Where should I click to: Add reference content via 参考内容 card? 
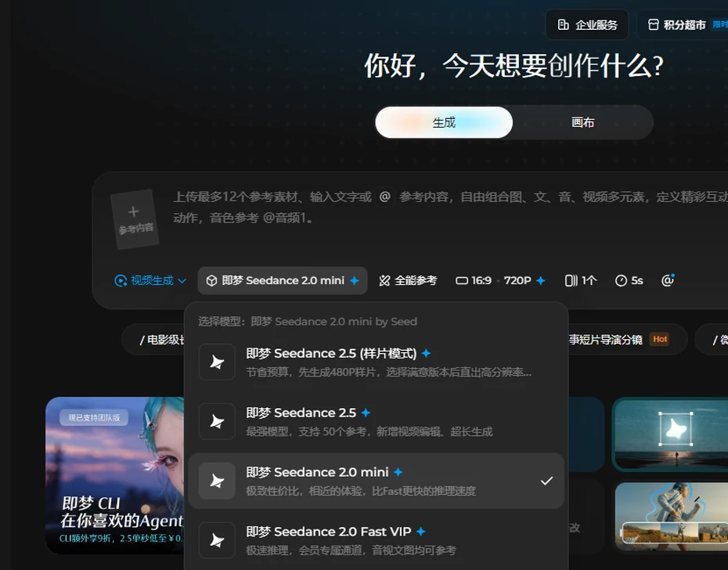click(135, 219)
